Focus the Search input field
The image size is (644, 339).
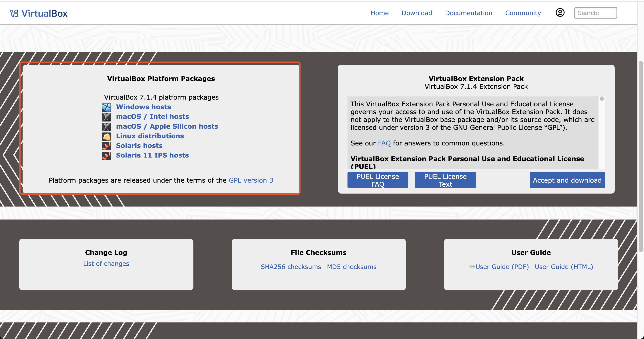[595, 13]
